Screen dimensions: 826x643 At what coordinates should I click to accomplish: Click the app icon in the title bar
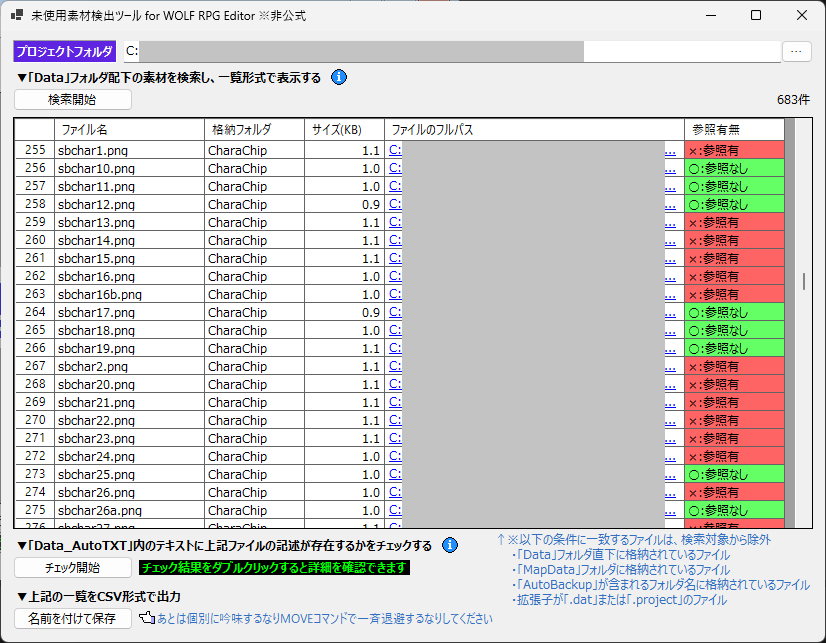(x=17, y=16)
